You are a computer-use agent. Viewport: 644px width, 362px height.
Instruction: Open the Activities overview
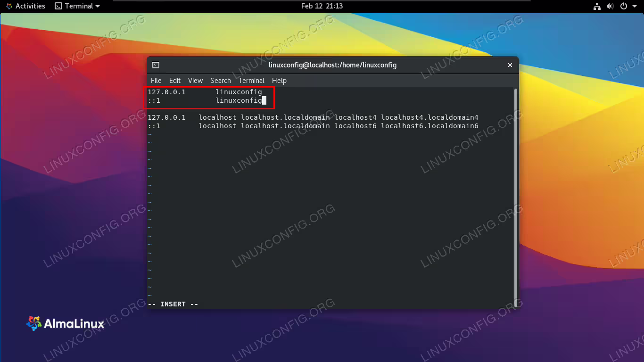(x=30, y=6)
